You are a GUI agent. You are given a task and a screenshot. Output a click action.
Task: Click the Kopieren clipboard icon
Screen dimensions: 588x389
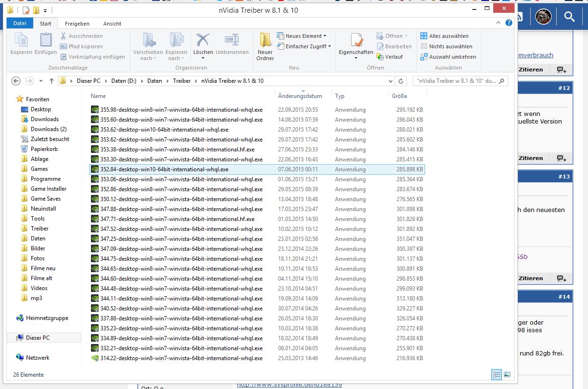pos(21,40)
